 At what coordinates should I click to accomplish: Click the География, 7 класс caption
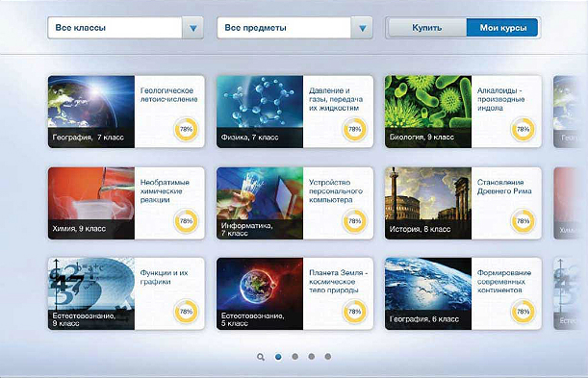tap(89, 138)
